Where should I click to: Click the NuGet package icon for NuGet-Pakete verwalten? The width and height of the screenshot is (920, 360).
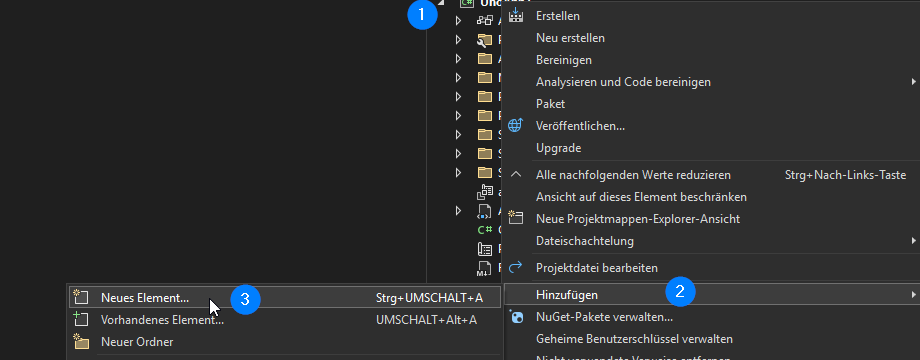[515, 317]
